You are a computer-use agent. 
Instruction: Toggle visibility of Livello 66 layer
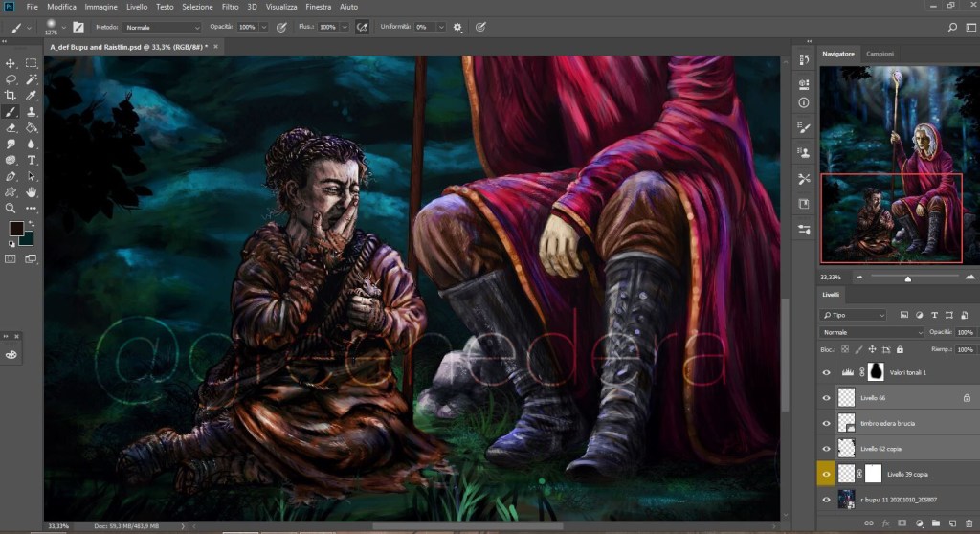(x=827, y=397)
